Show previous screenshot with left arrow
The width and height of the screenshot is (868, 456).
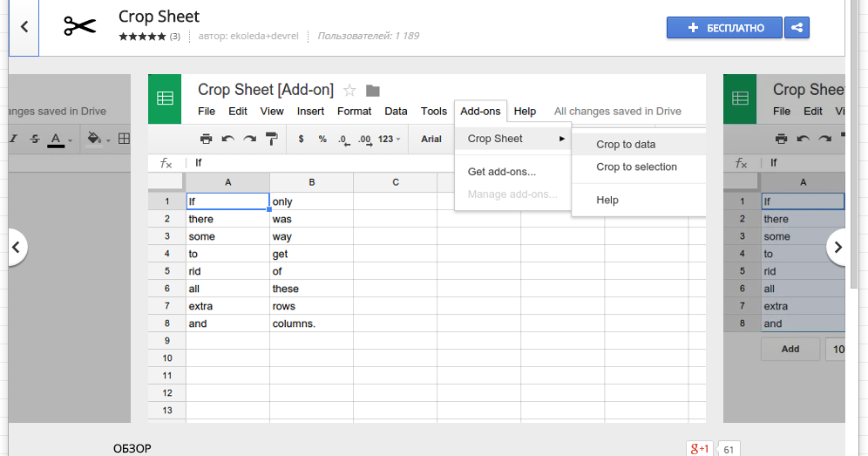[x=16, y=247]
